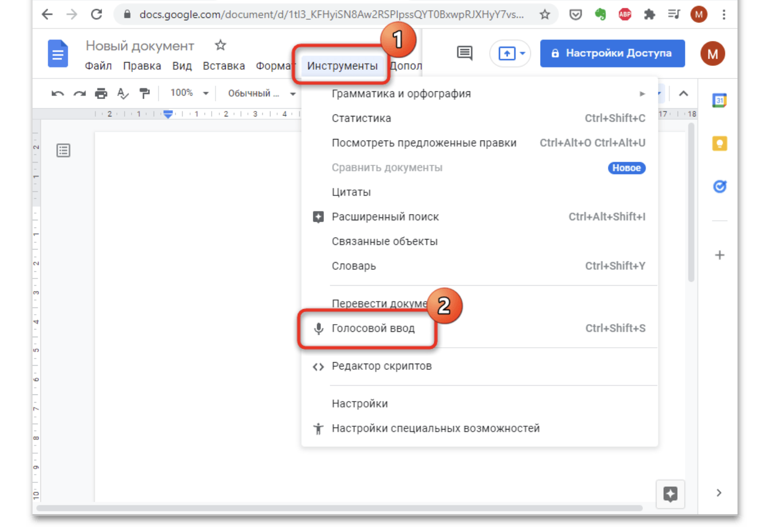
Task: Open Google Tasks side panel icon
Action: click(x=719, y=186)
